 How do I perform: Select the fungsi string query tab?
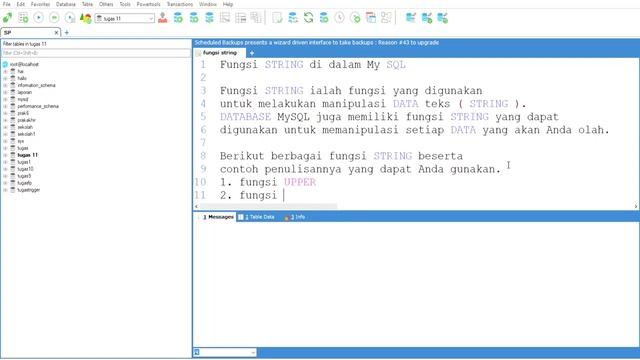click(x=220, y=53)
